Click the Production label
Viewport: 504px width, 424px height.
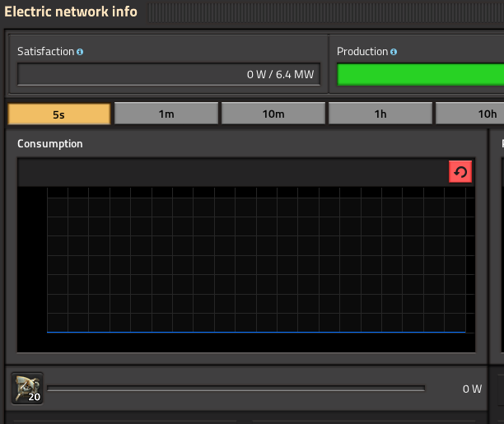362,51
